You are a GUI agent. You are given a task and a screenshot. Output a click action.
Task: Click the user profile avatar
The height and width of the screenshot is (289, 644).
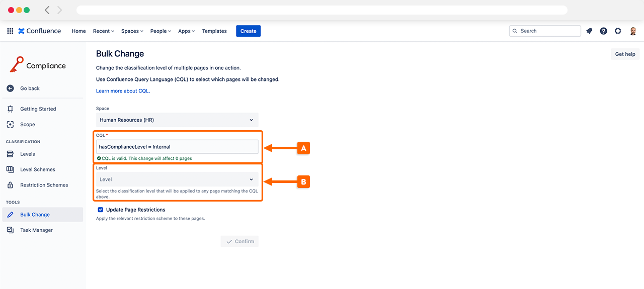click(x=633, y=31)
